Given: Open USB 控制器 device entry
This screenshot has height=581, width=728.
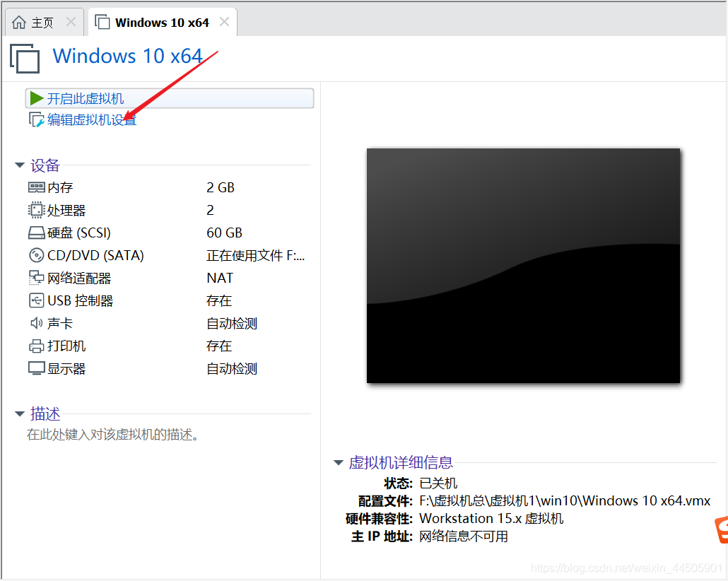Looking at the screenshot, I should pyautogui.click(x=81, y=301).
